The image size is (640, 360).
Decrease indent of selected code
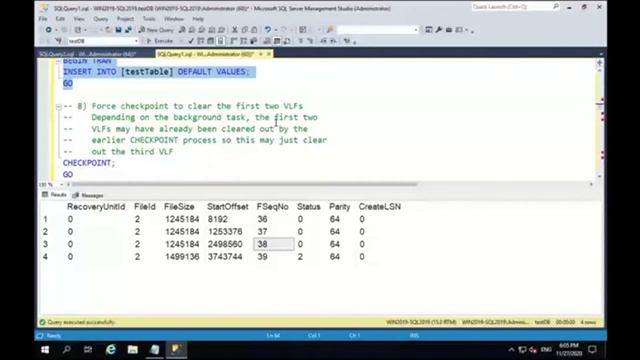[323, 41]
